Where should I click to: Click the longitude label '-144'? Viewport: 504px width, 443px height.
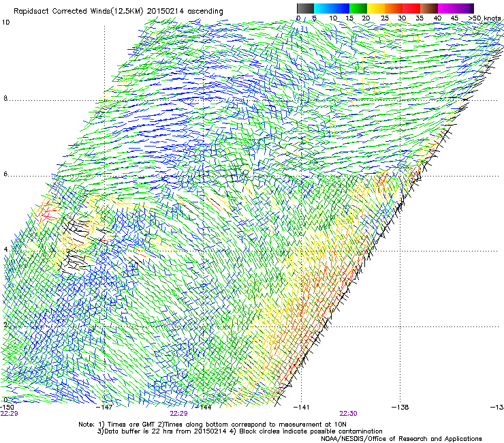204,408
